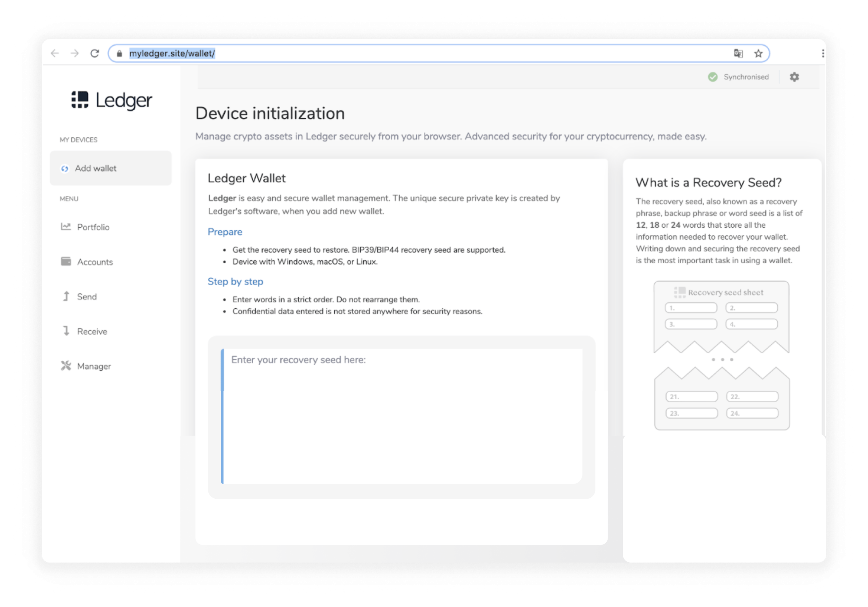Click the browser back arrow
This screenshot has width=868, height=607.
tap(55, 53)
